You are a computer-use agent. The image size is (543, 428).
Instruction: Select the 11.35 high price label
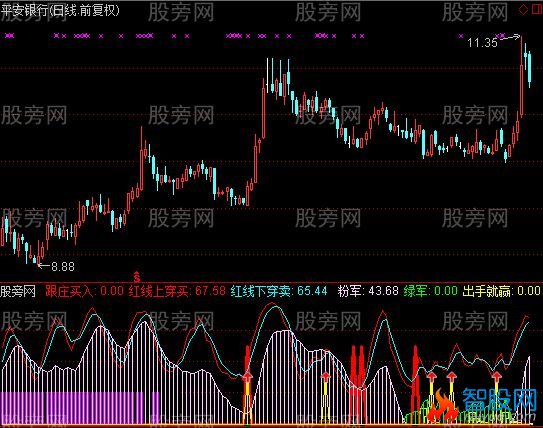tap(482, 43)
